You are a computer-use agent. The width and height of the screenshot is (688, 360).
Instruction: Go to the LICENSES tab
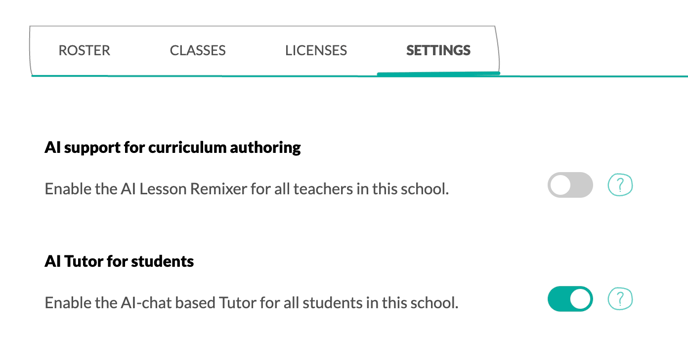click(x=316, y=50)
